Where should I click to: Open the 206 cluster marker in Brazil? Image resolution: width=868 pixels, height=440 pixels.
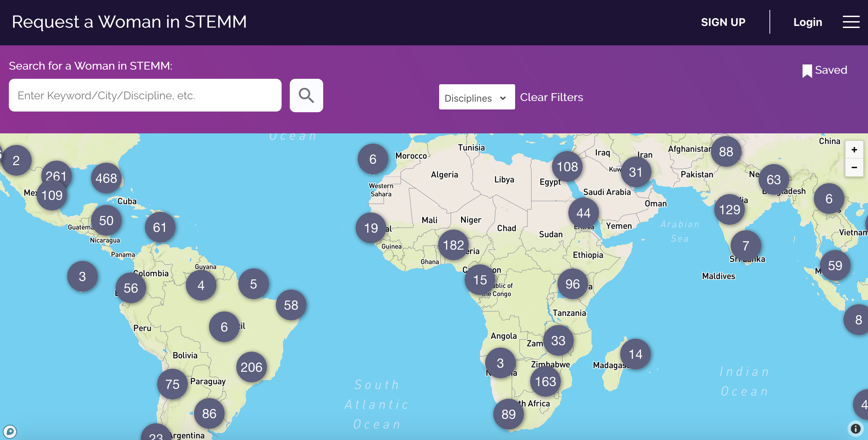[x=251, y=367]
